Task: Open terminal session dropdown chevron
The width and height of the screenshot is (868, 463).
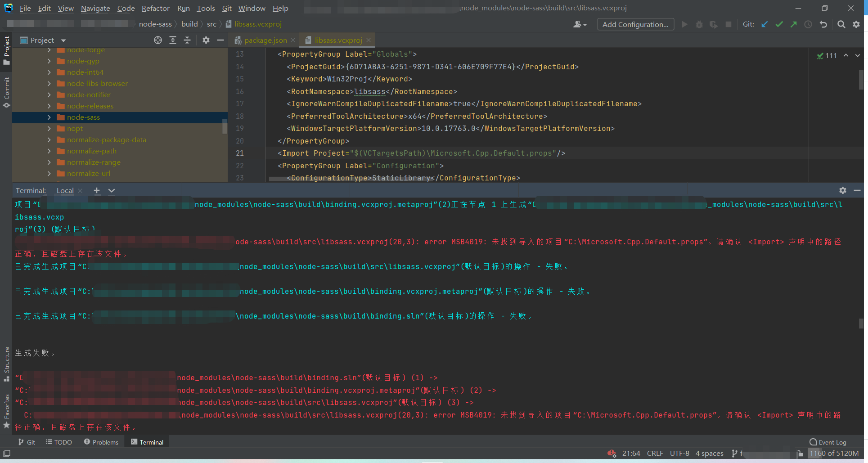Action: tap(112, 190)
